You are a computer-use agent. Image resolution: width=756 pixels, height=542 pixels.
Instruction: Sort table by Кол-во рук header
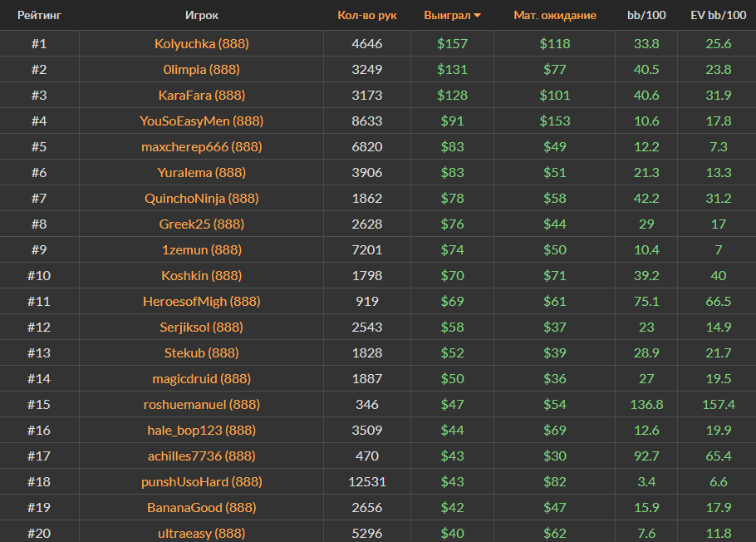[x=367, y=16]
